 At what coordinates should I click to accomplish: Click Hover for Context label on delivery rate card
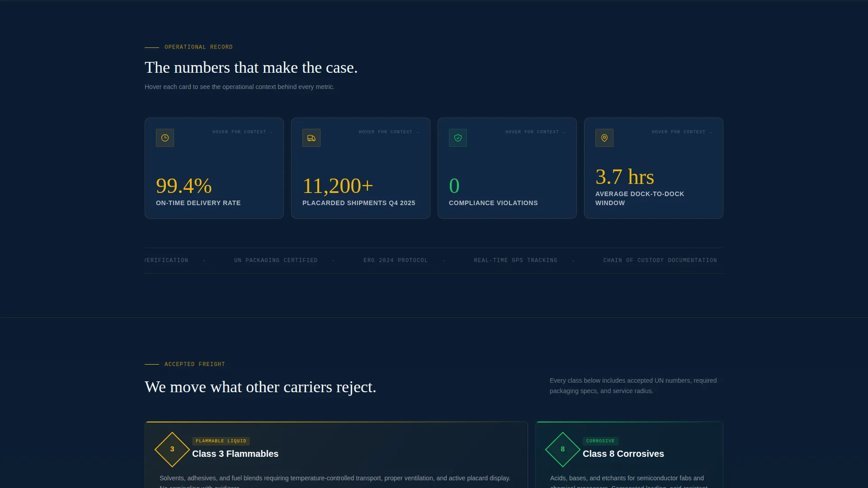pyautogui.click(x=242, y=132)
